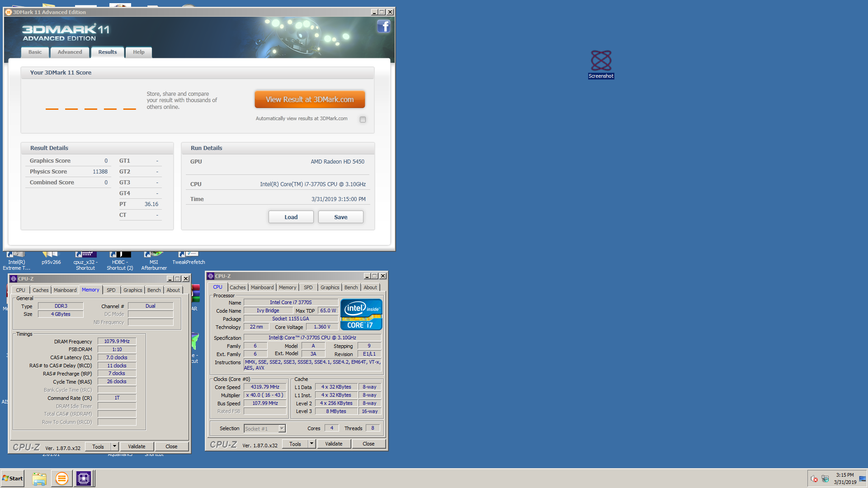
Task: Open CPU tab in the Memory CPU-Z window
Action: tap(21, 290)
